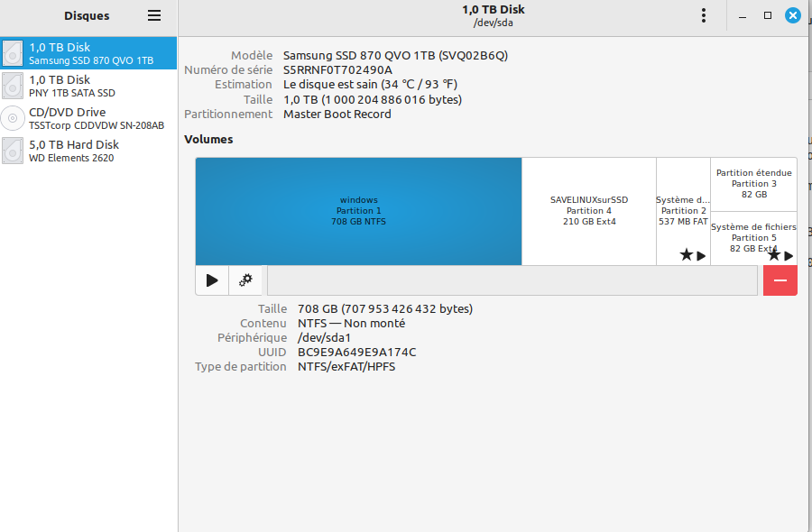Click the disk health estimation text
This screenshot has width=812, height=532.
pos(370,85)
